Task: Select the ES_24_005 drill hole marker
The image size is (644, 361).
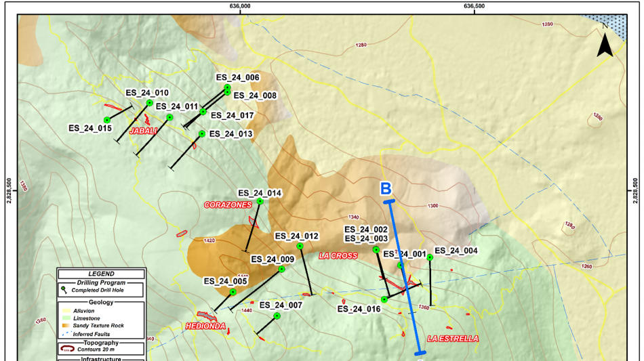Action: click(x=233, y=292)
